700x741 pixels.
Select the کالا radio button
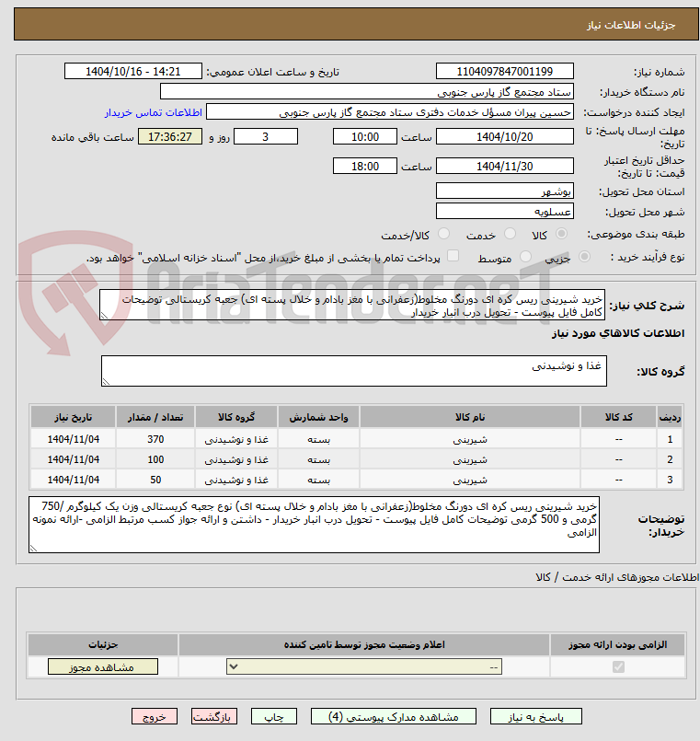tap(562, 234)
